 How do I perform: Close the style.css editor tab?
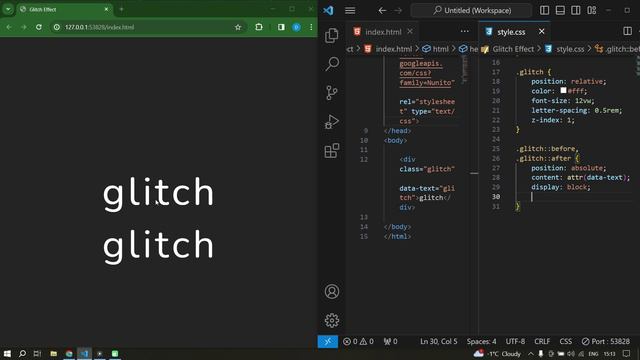click(541, 31)
